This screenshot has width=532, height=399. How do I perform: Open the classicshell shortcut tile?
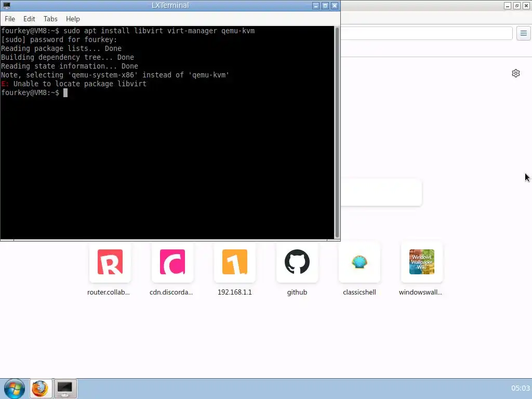point(360,262)
